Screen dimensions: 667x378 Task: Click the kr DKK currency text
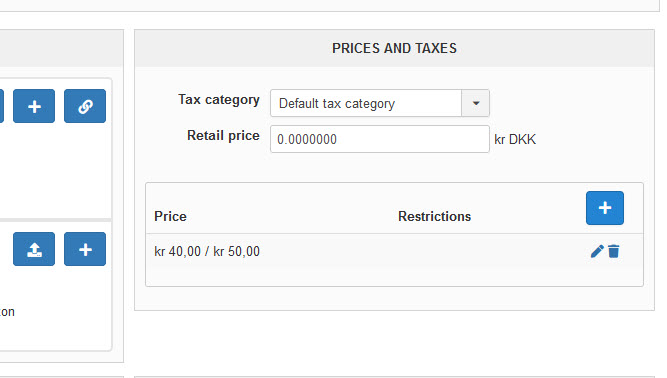click(515, 139)
